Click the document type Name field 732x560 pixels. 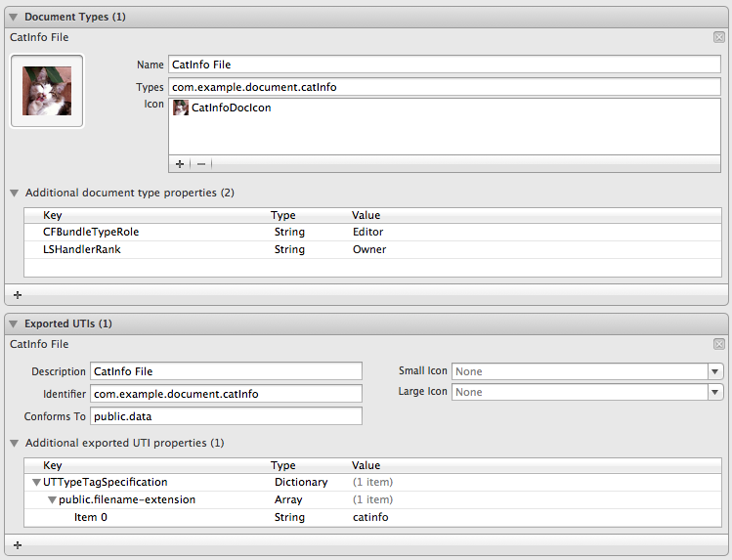coord(444,65)
